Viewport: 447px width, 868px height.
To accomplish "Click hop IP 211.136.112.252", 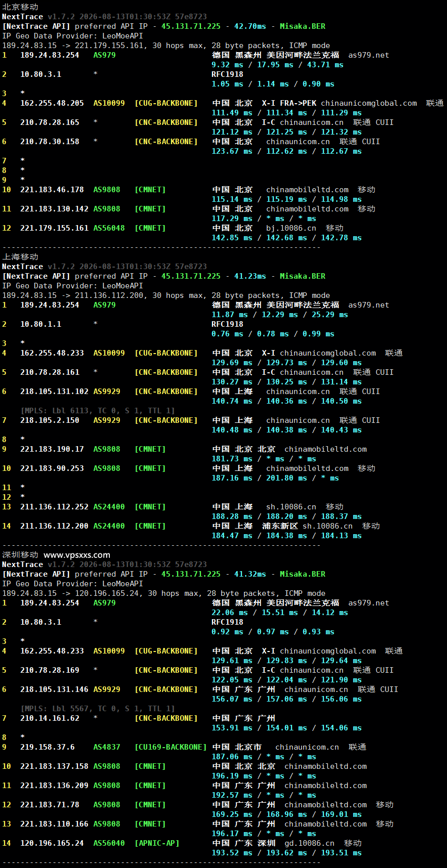I will pos(54,507).
